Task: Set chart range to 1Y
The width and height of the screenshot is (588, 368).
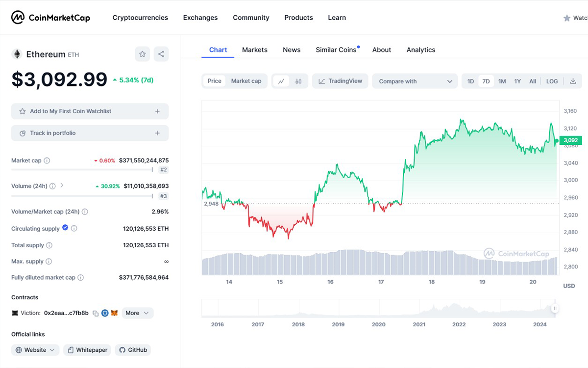Action: 517,81
